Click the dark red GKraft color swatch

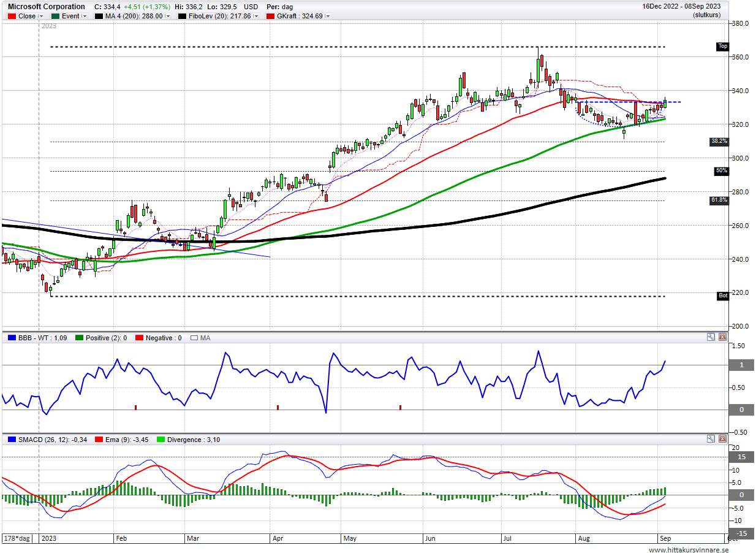pos(269,17)
